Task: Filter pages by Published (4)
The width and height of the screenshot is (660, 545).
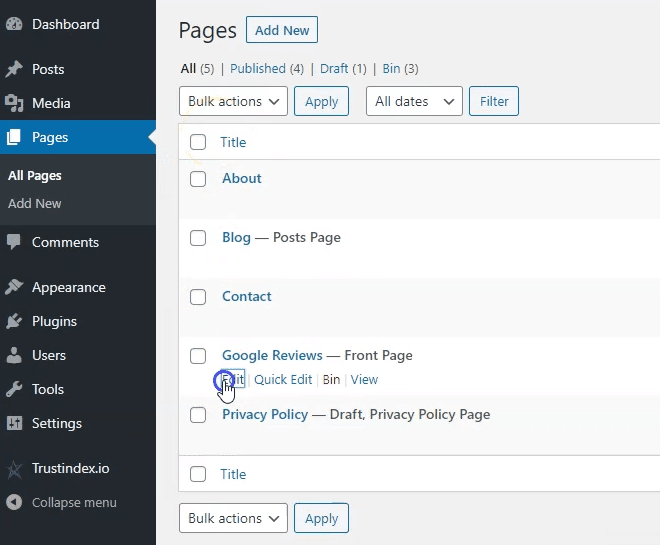Action: click(x=267, y=68)
